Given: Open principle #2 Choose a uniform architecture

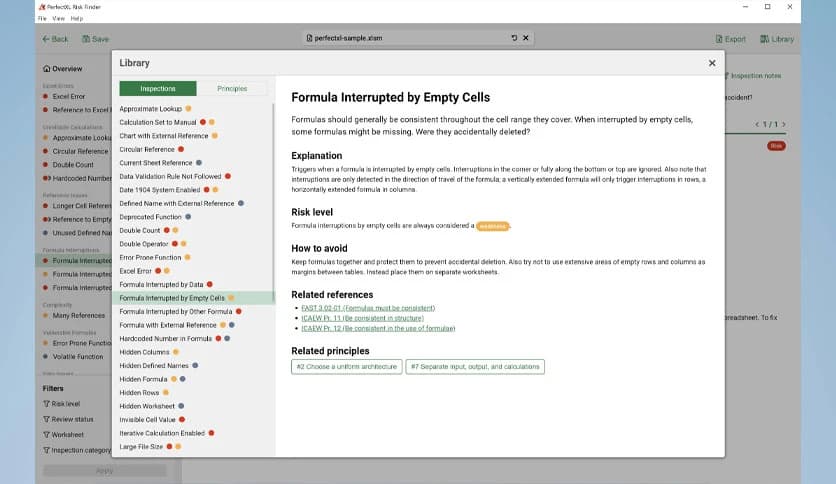Looking at the screenshot, I should tap(347, 367).
